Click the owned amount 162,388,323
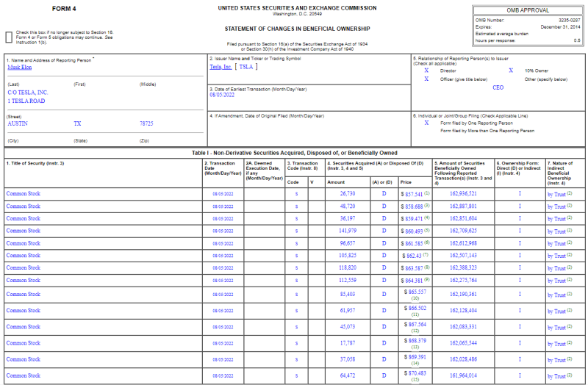Screen dimensions: 588x385 click(x=463, y=267)
